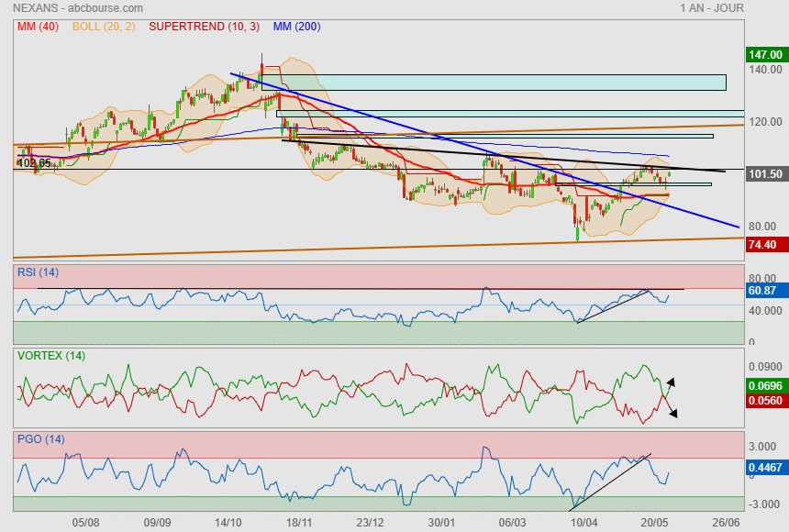Image resolution: width=789 pixels, height=532 pixels.
Task: Click the 05/08 date axis label
Action: tap(85, 523)
